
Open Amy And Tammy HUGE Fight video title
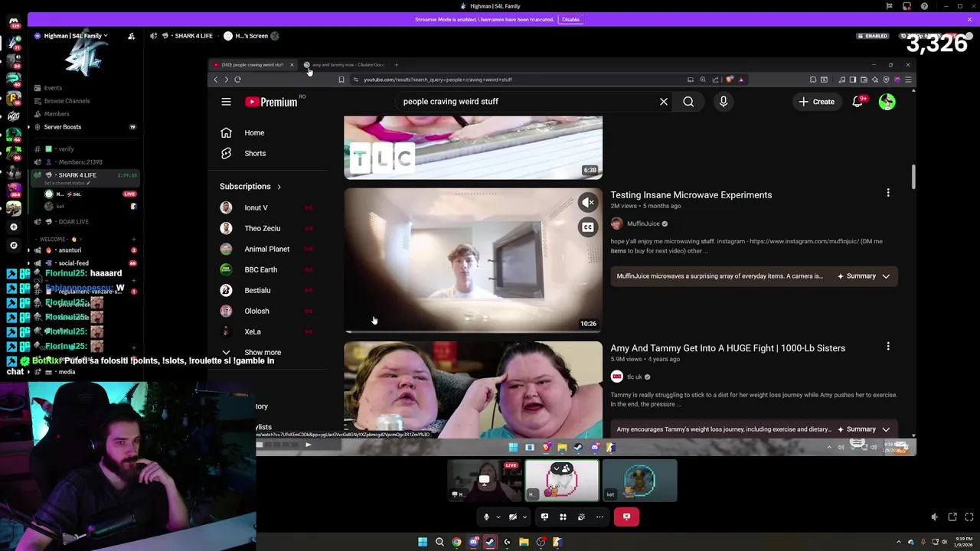[x=728, y=348]
